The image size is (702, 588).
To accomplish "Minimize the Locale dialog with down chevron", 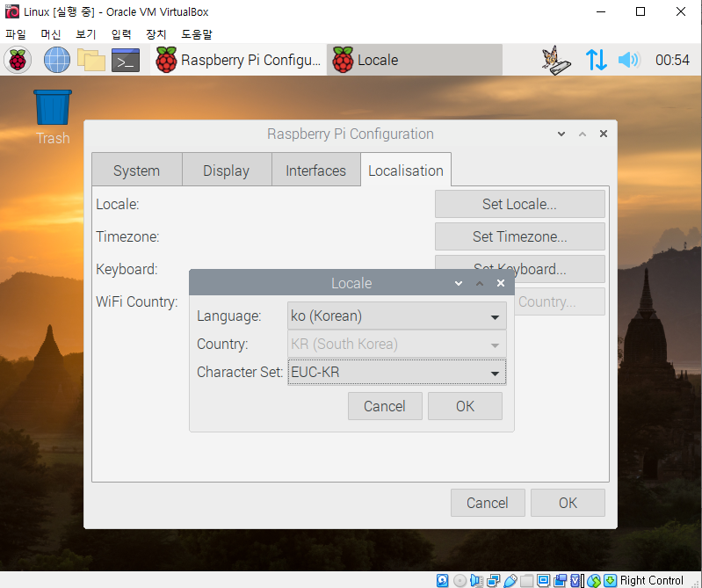I will pos(459,283).
